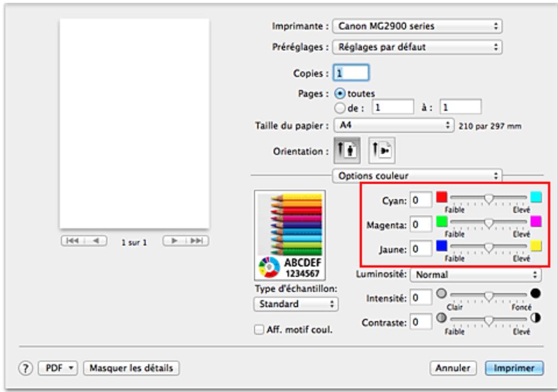Click the blue swatch beside Jaune
This screenshot has width=558, height=392.
pyautogui.click(x=441, y=246)
